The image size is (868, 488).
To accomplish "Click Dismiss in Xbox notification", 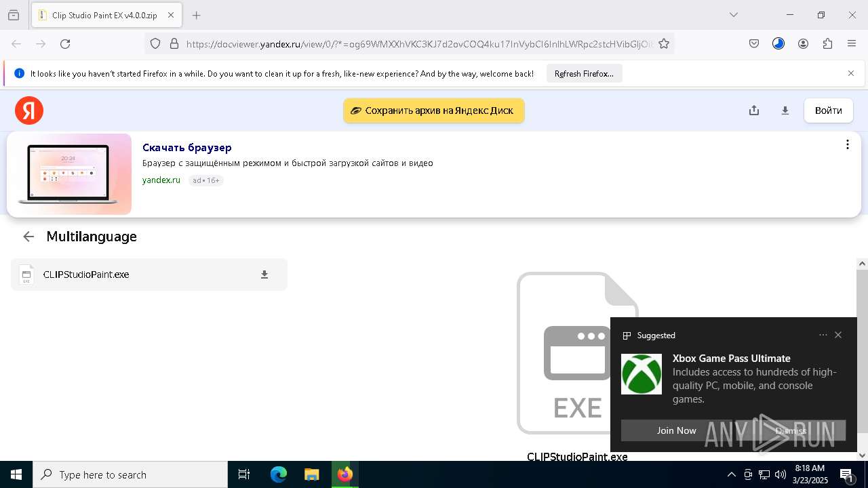I will tap(791, 430).
